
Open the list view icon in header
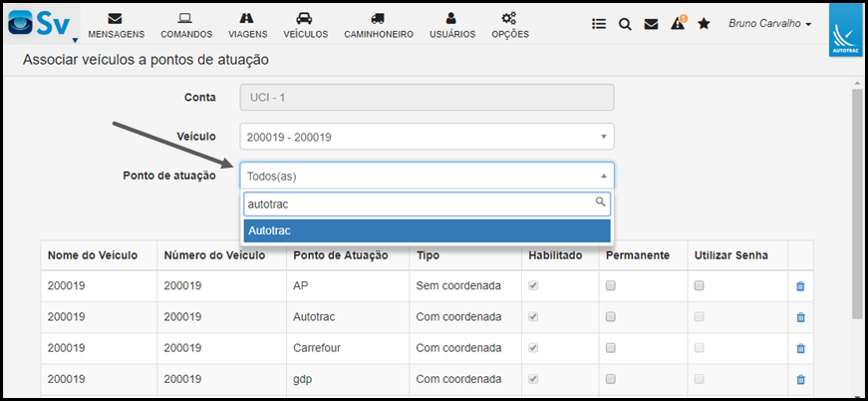pyautogui.click(x=598, y=24)
